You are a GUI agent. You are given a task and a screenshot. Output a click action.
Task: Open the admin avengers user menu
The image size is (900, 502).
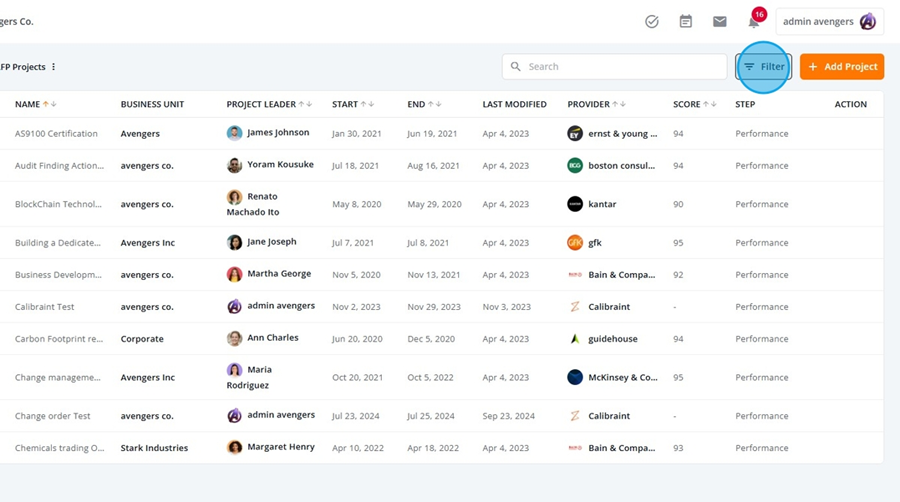(x=829, y=22)
